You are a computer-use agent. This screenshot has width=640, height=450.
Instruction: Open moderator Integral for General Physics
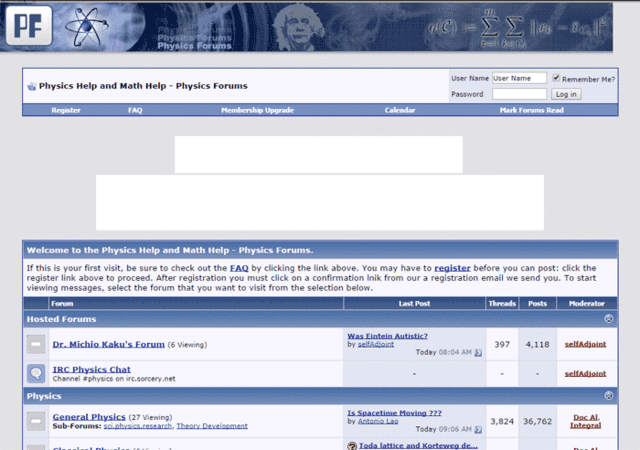pyautogui.click(x=585, y=425)
